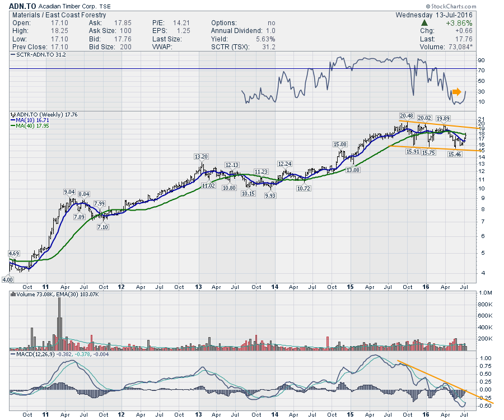The image size is (504, 420).
Task: Click the Chg +0.66 value
Action: (x=464, y=31)
